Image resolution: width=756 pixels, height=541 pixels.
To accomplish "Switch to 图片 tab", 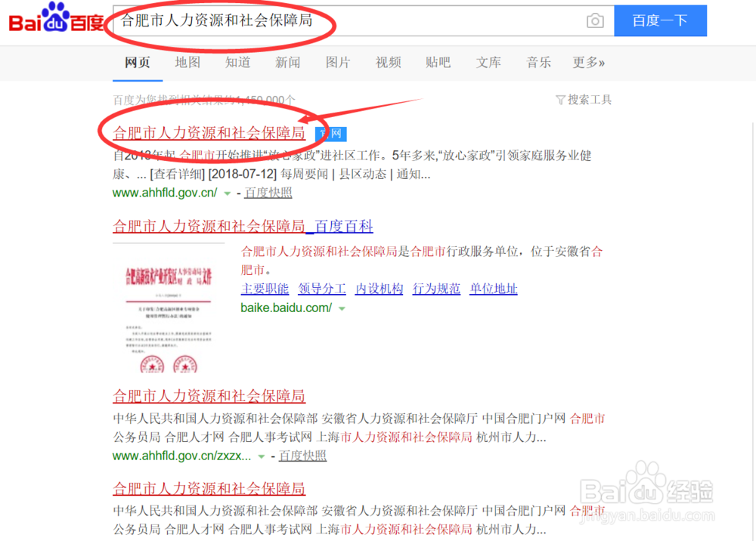I will 338,63.
